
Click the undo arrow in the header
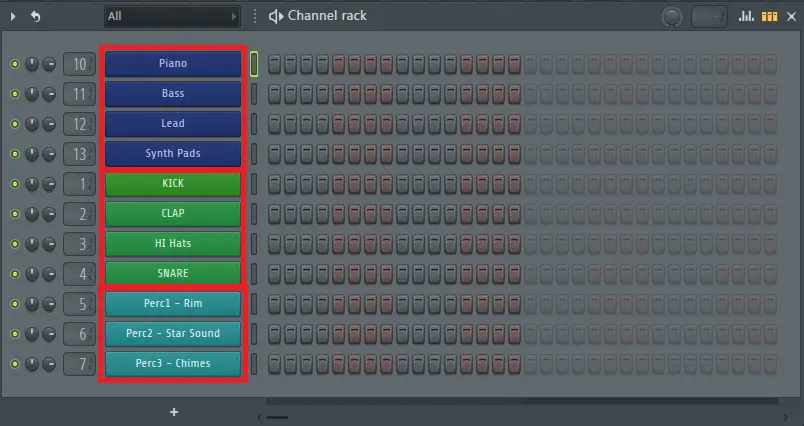point(36,16)
